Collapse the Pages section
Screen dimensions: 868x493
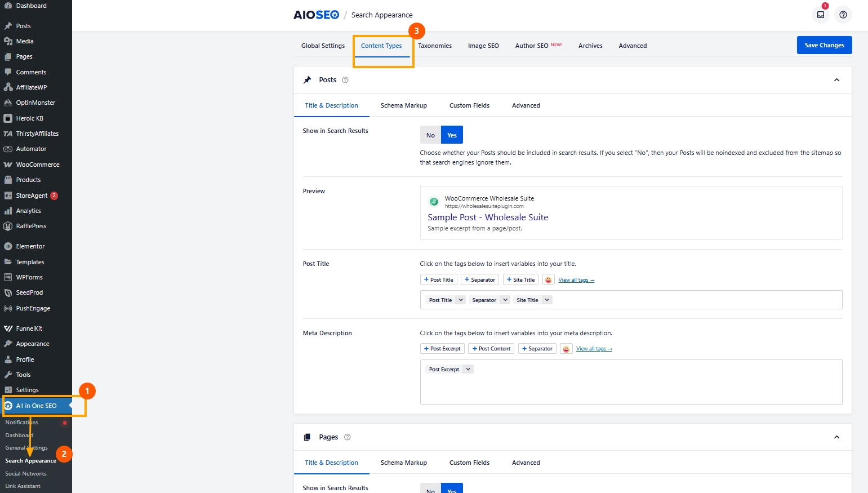[x=836, y=437]
